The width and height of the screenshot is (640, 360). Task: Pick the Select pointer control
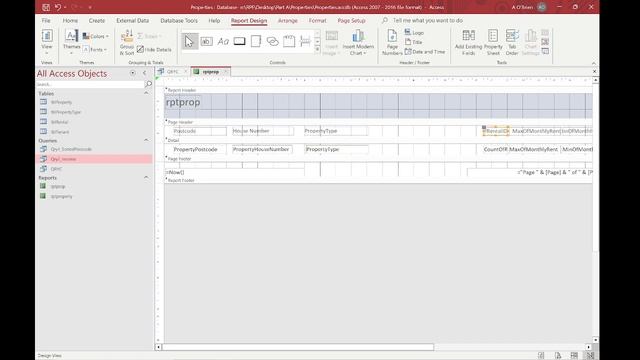pos(189,41)
